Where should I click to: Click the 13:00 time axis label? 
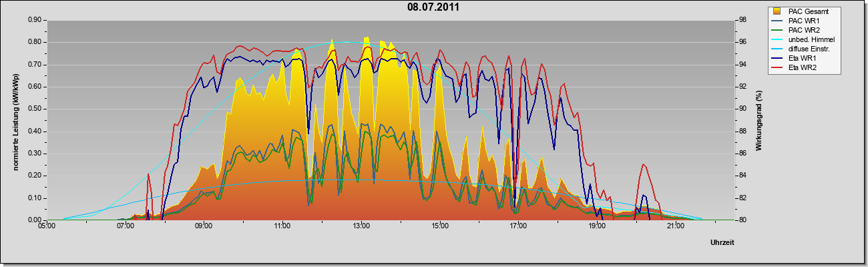pos(361,228)
